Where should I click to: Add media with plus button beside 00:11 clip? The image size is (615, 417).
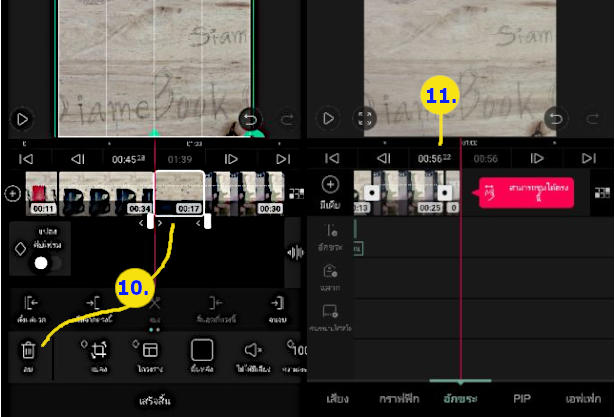point(13,194)
